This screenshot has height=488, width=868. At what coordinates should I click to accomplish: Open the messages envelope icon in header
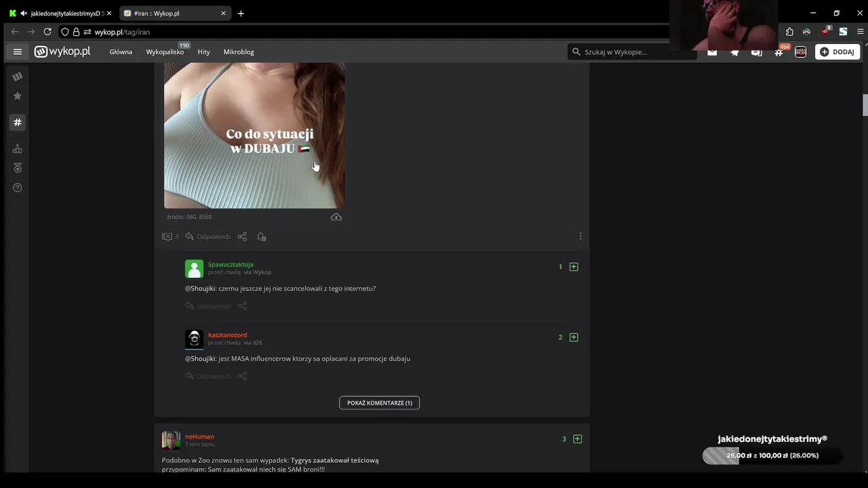(x=712, y=52)
